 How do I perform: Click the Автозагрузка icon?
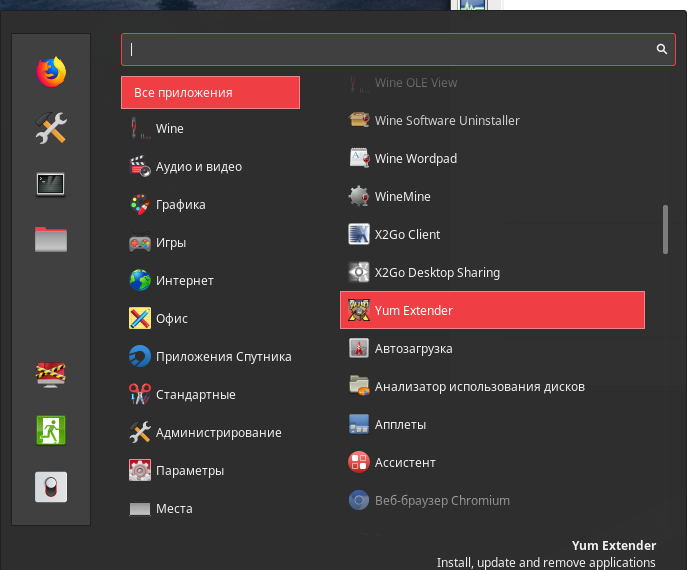pyautogui.click(x=359, y=348)
